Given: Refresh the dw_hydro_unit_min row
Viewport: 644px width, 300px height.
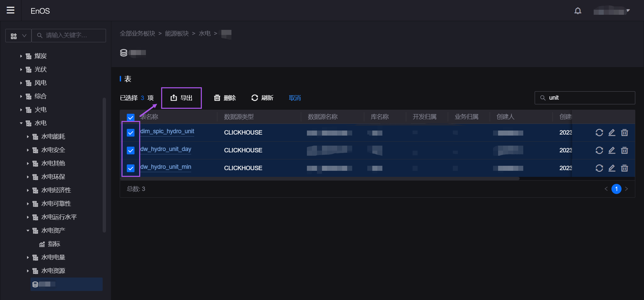Looking at the screenshot, I should [x=599, y=168].
